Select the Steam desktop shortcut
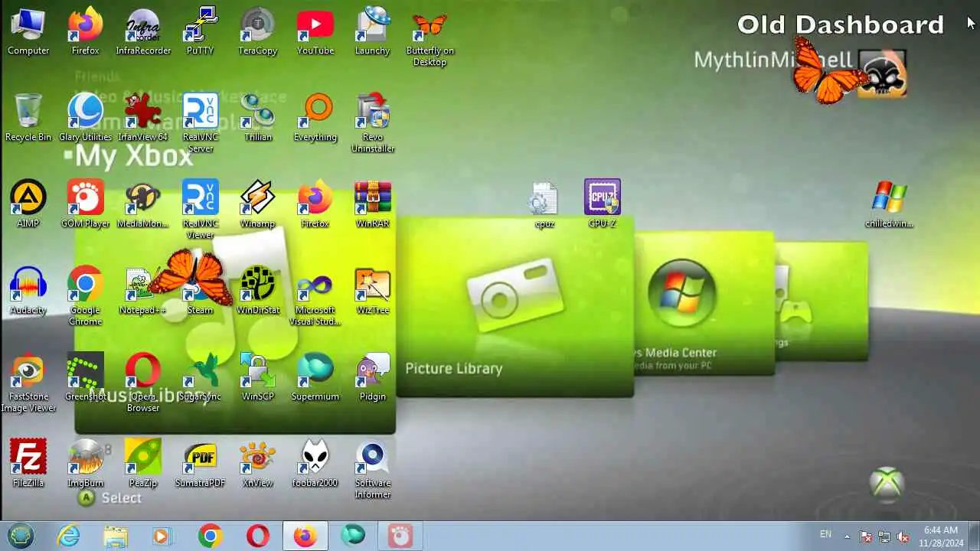 tap(201, 291)
